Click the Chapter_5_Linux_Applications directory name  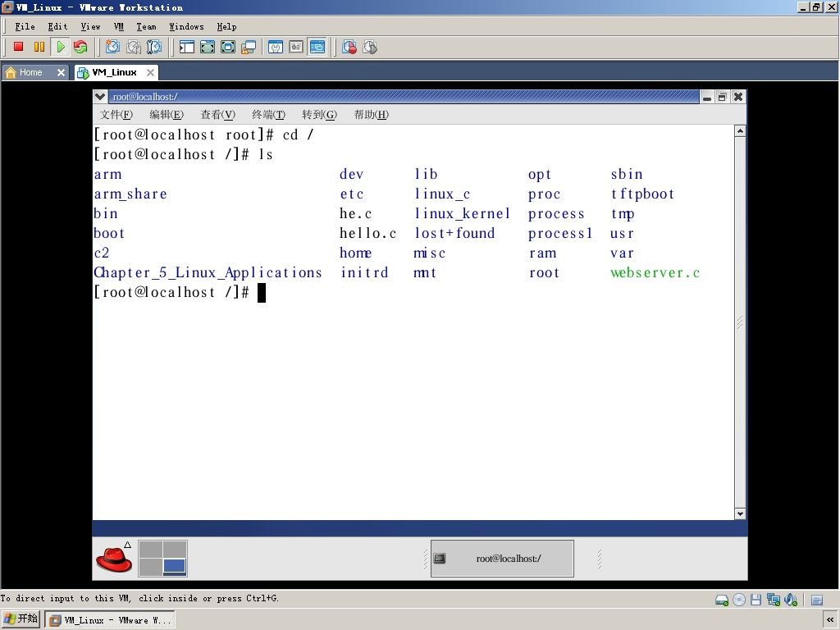pos(208,272)
